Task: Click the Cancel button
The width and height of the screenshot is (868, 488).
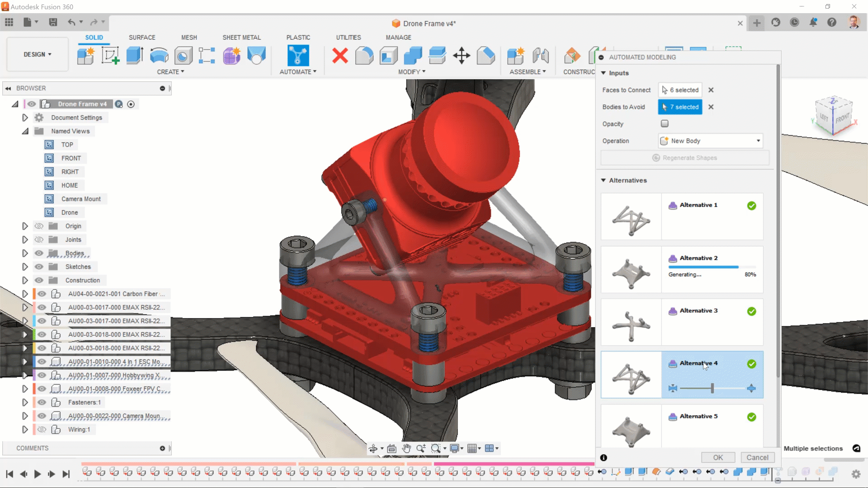Action: pos(757,457)
